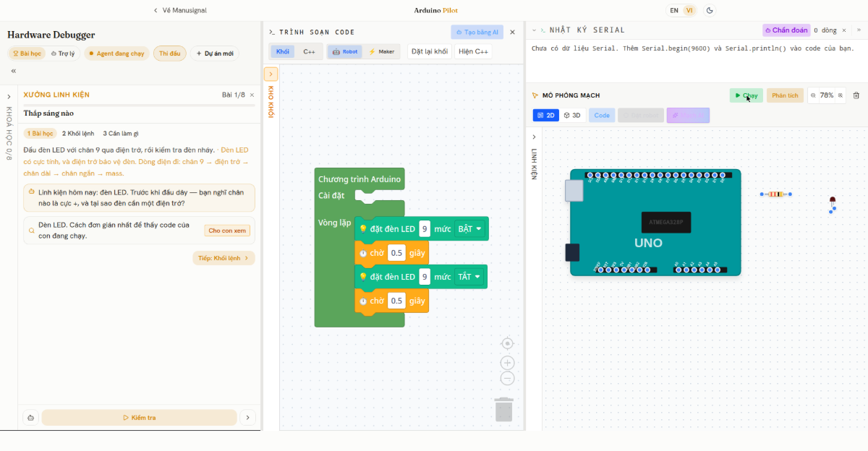Select the resistor component on canvas
Image resolution: width=868 pixels, height=451 pixels.
click(775, 194)
